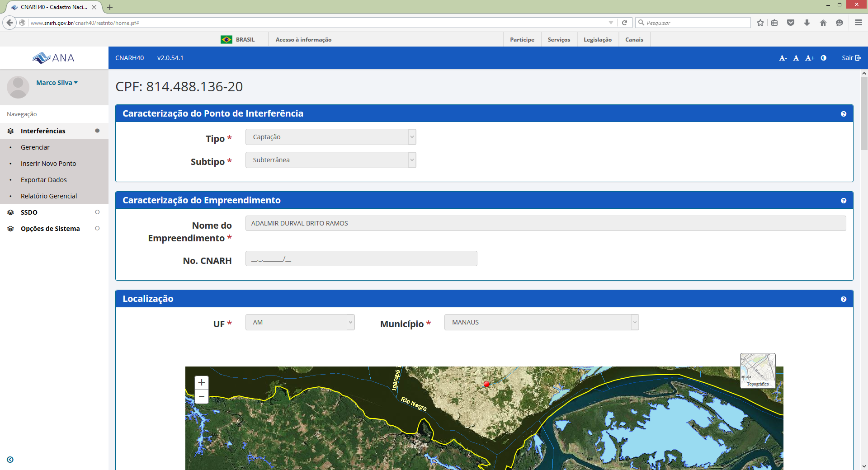The image size is (868, 470).
Task: Increase font size with A+ icon
Action: click(810, 58)
